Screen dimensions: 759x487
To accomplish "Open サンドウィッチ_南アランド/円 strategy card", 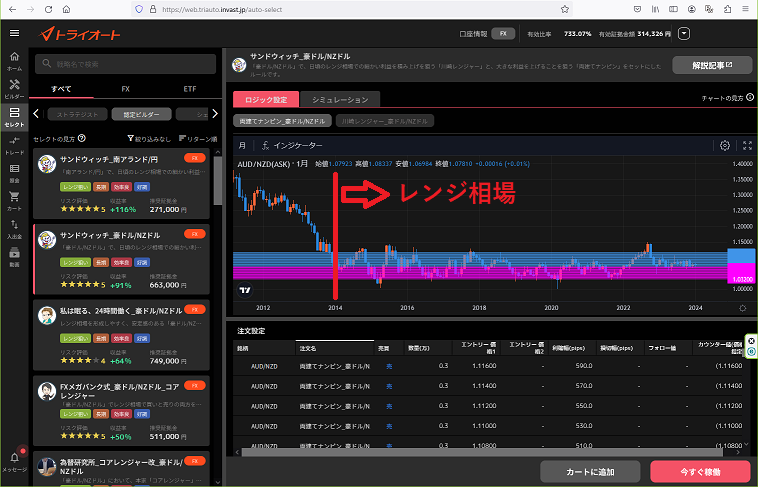I will [121, 184].
